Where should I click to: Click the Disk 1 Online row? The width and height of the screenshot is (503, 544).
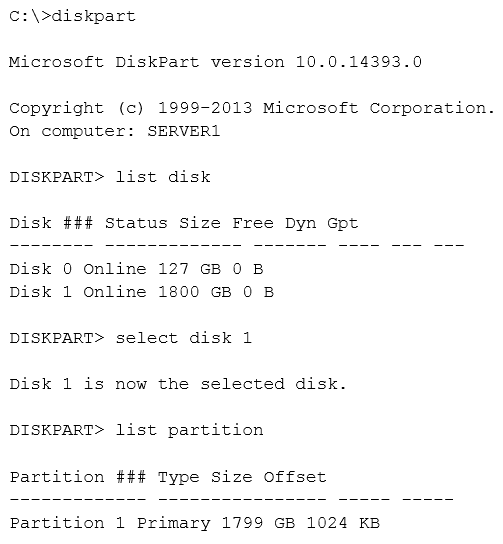tap(142, 292)
